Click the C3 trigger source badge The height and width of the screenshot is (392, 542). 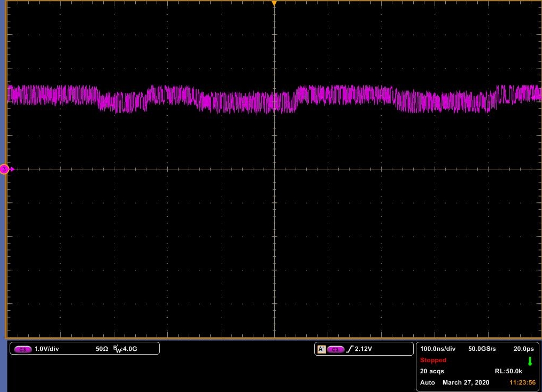[335, 349]
